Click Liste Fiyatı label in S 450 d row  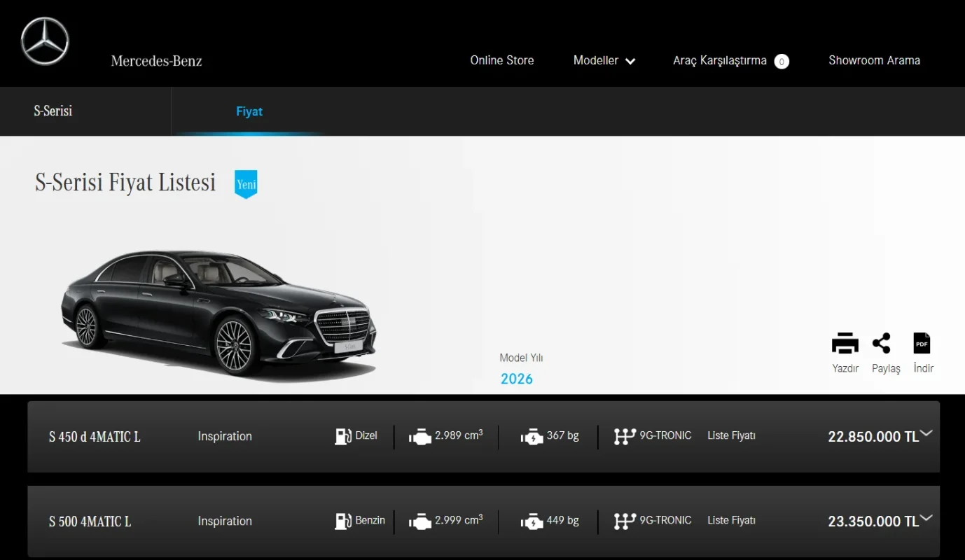click(731, 435)
